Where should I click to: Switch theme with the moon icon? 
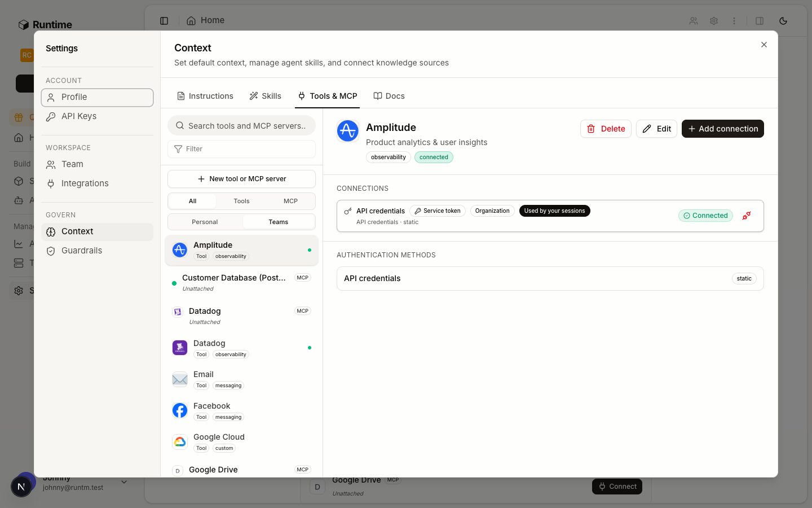pos(783,21)
